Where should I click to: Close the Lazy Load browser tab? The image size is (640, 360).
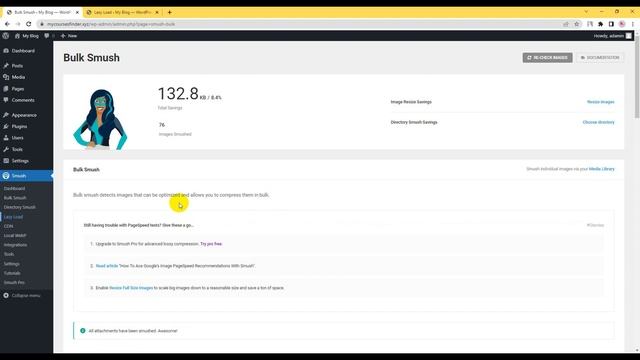click(x=157, y=12)
